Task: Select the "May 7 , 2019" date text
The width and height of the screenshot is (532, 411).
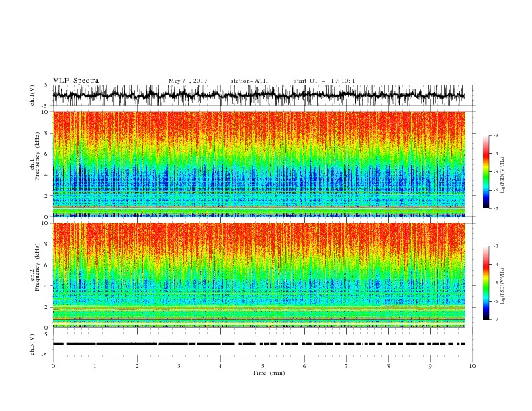Action: point(187,81)
